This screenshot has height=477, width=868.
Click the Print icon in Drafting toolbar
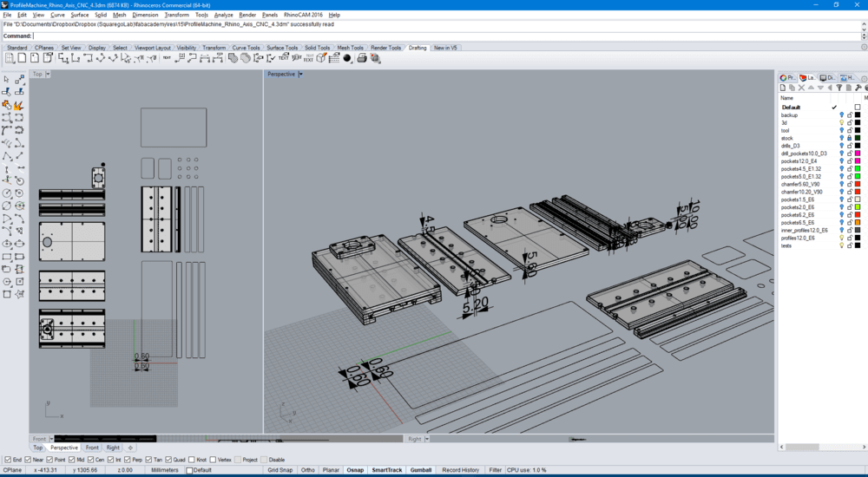362,58
